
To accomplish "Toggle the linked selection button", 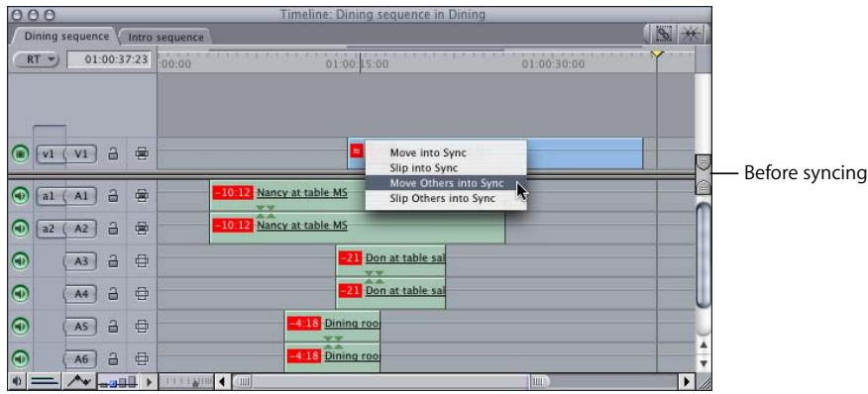I will point(664,35).
